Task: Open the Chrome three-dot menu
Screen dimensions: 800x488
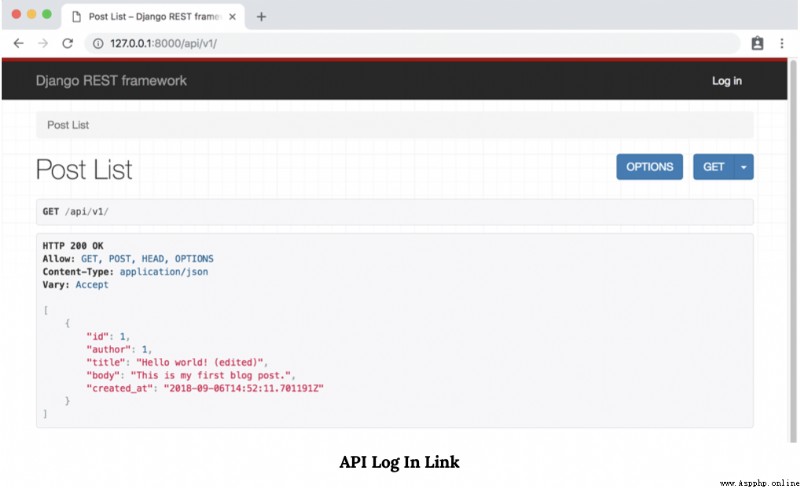Action: coord(782,43)
